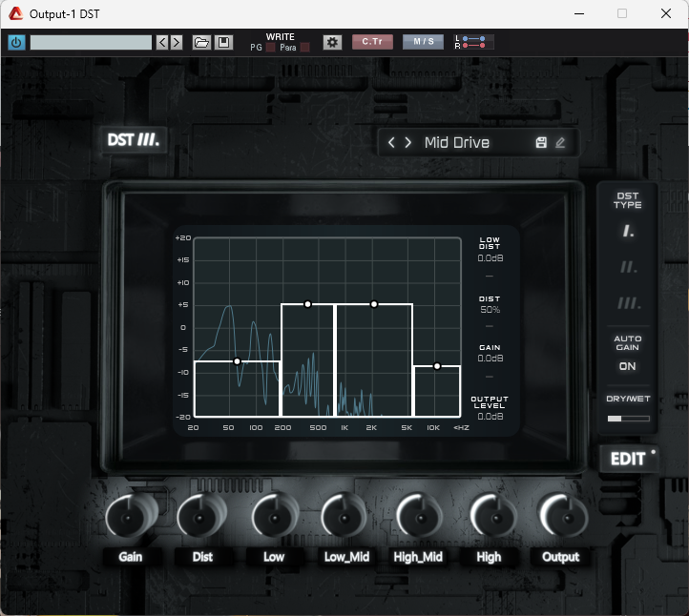Save preset with the floppy disk icon
Screen dimensions: 689x616
click(x=223, y=43)
